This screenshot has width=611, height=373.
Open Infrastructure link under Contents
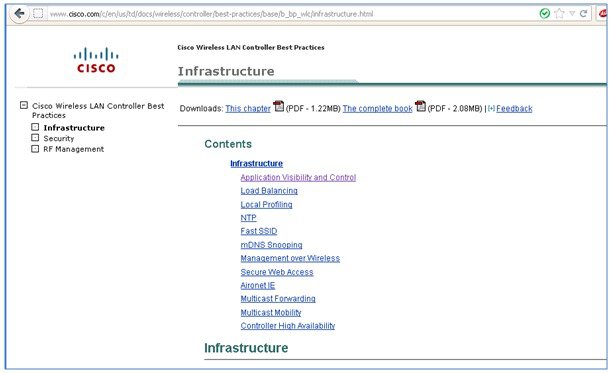point(256,163)
